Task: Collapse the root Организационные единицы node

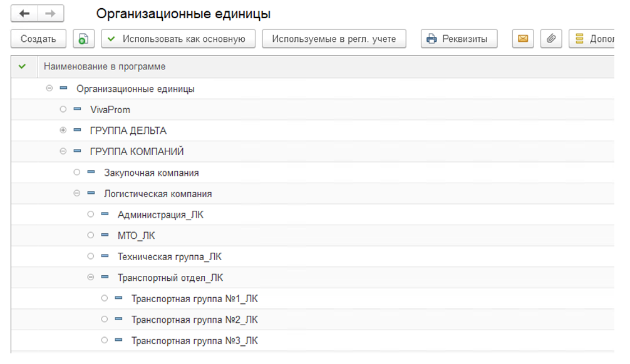Action: tap(49, 89)
